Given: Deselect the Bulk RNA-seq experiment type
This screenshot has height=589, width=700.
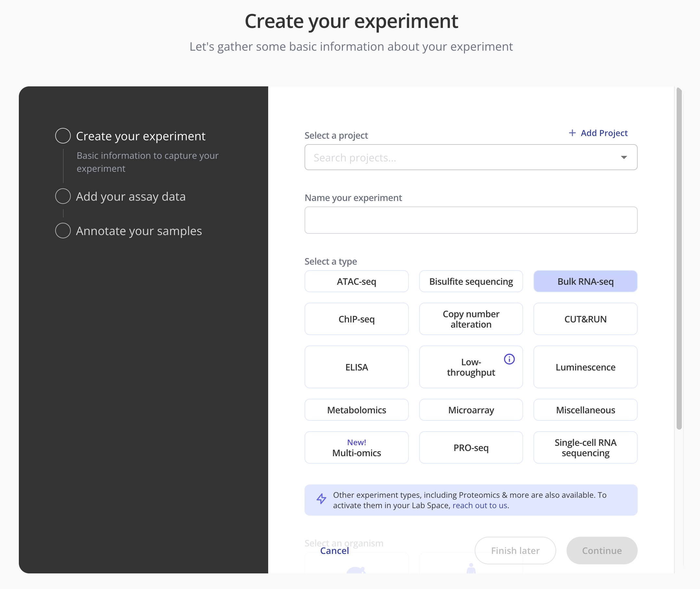Looking at the screenshot, I should pos(585,281).
